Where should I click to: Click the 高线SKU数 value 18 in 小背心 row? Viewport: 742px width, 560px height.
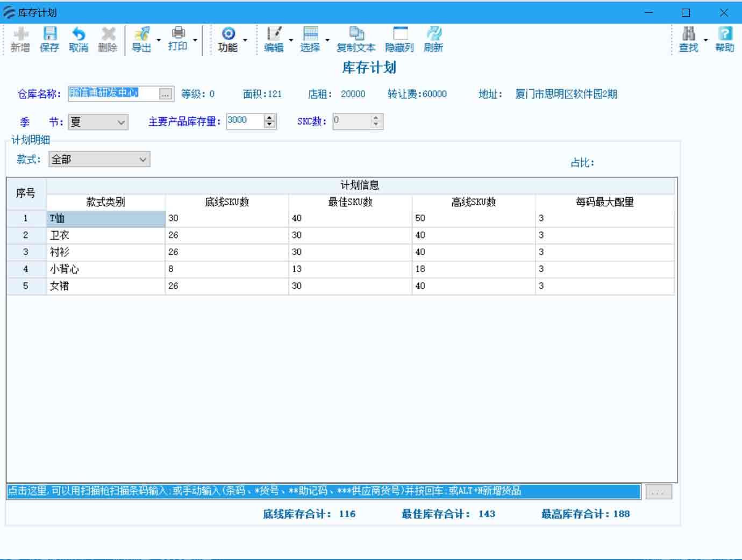tap(474, 269)
